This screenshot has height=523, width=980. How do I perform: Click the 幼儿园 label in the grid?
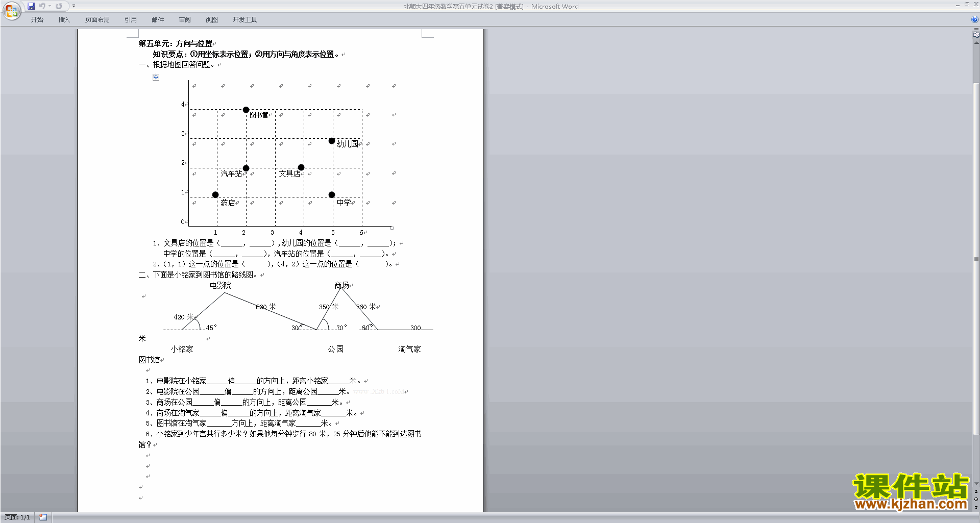[x=348, y=144]
